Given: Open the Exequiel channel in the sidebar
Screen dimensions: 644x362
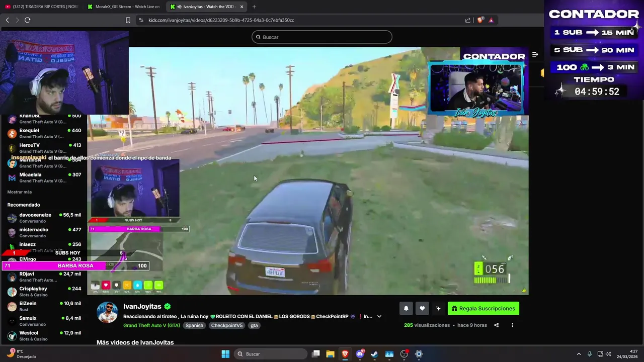Looking at the screenshot, I should pos(44,133).
